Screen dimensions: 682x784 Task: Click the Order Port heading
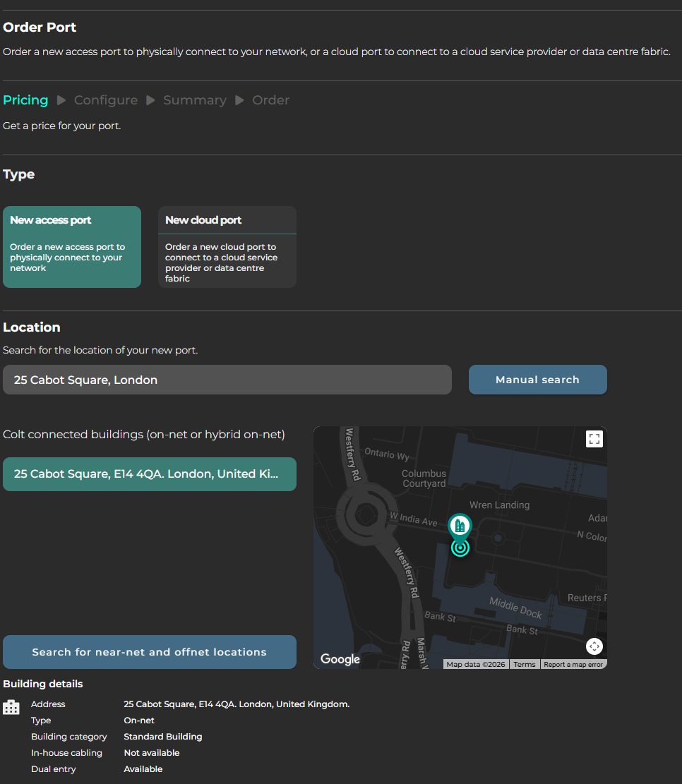tap(40, 28)
